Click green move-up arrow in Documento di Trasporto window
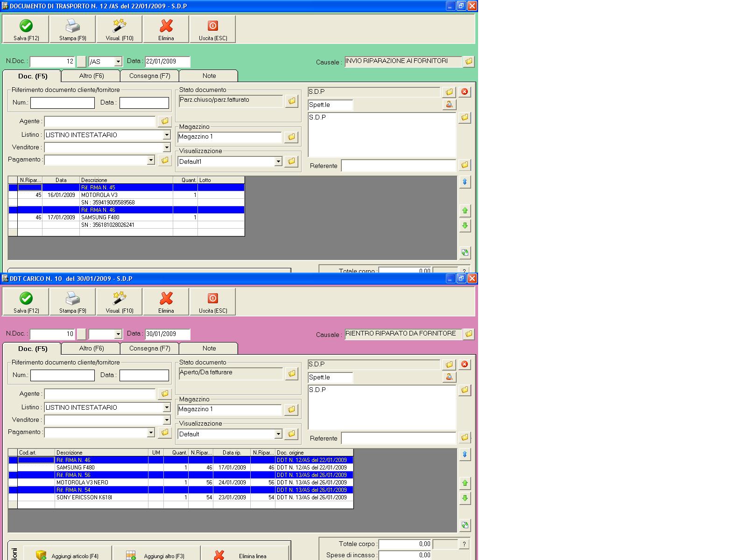The width and height of the screenshot is (747, 560). 465,210
